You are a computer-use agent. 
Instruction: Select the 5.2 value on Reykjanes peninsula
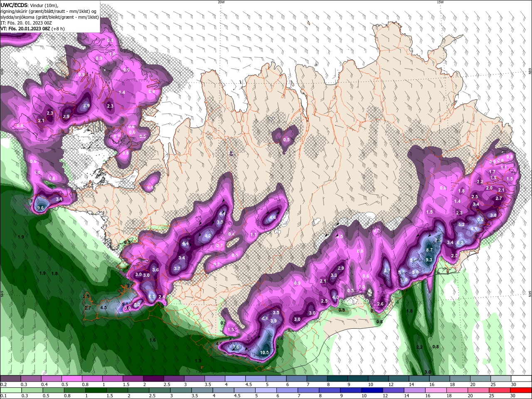(x=137, y=305)
